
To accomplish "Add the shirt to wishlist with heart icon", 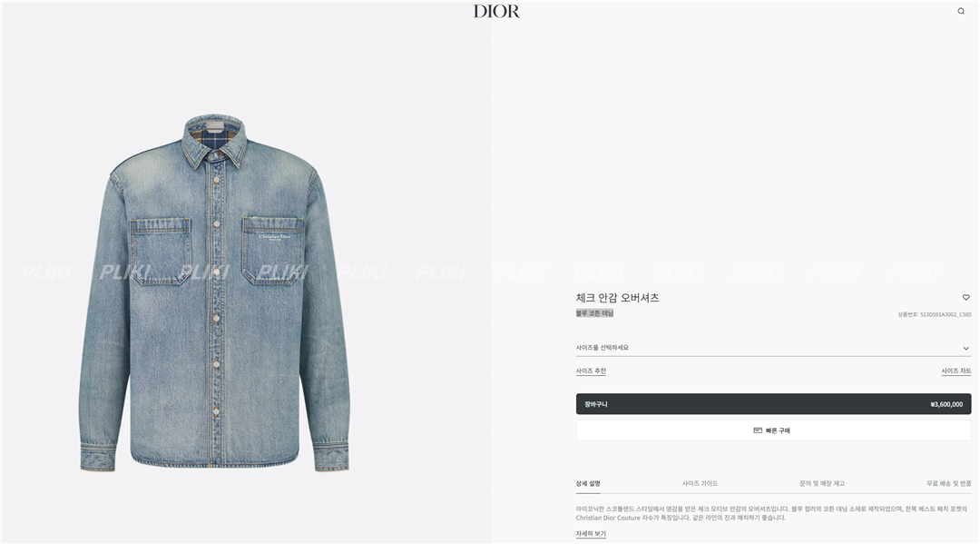I will 965,298.
